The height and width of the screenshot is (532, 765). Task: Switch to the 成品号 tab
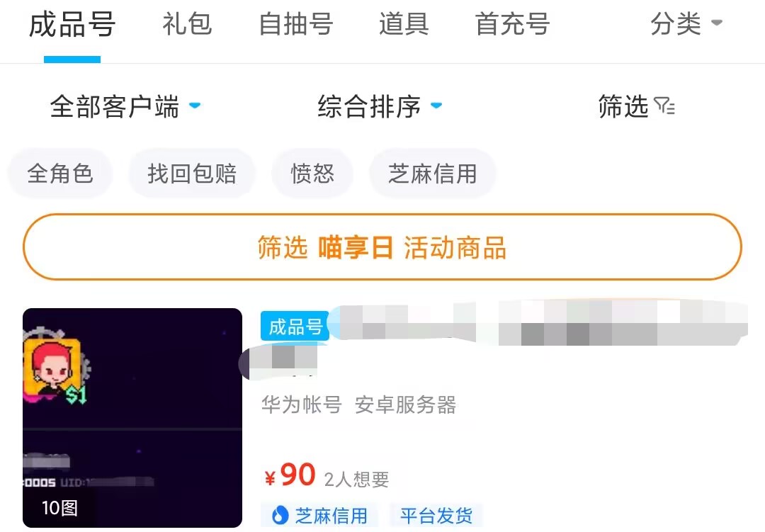pyautogui.click(x=72, y=26)
